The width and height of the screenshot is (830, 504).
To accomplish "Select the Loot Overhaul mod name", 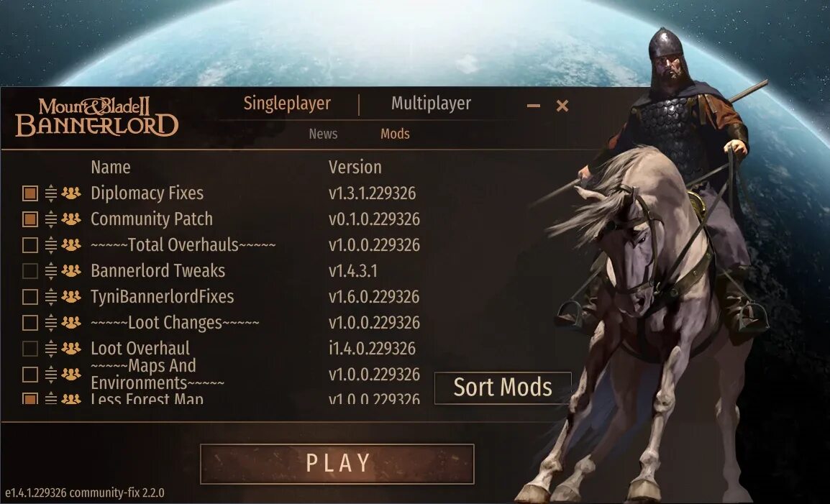I will (140, 349).
